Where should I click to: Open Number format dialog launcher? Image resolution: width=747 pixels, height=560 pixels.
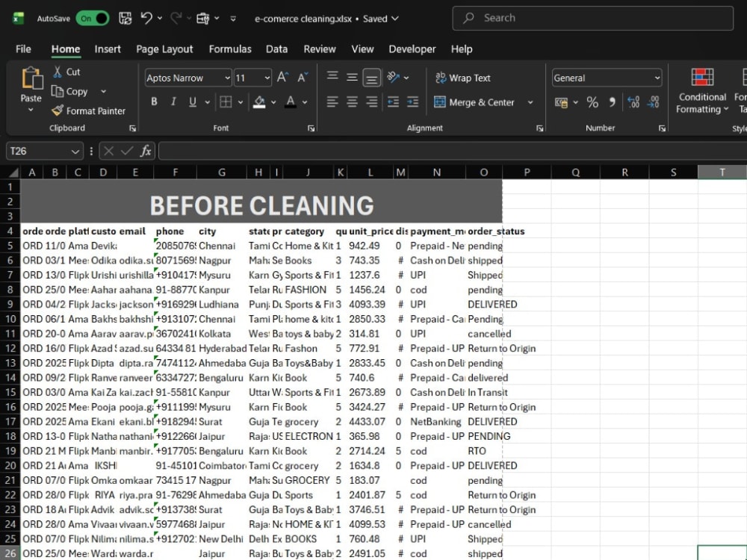tap(662, 128)
